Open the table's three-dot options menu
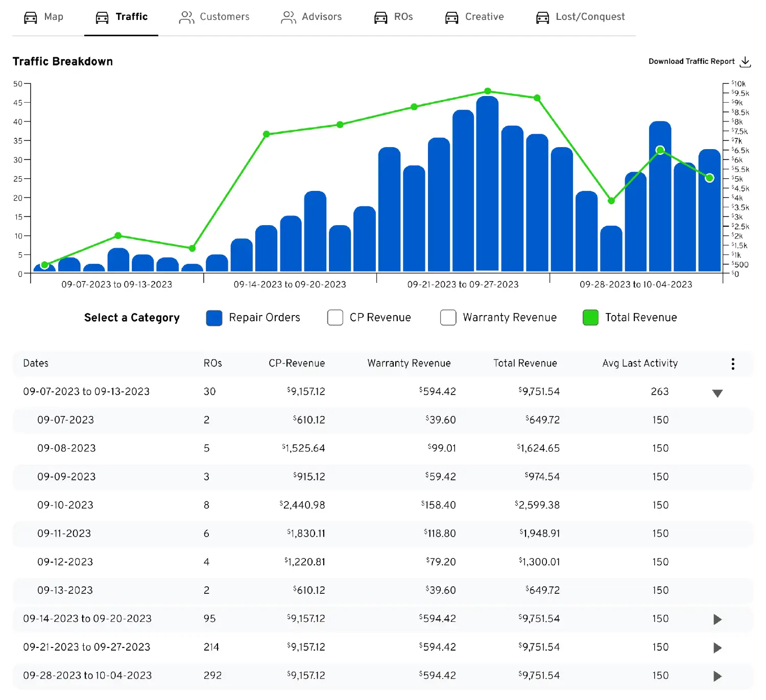 click(733, 364)
